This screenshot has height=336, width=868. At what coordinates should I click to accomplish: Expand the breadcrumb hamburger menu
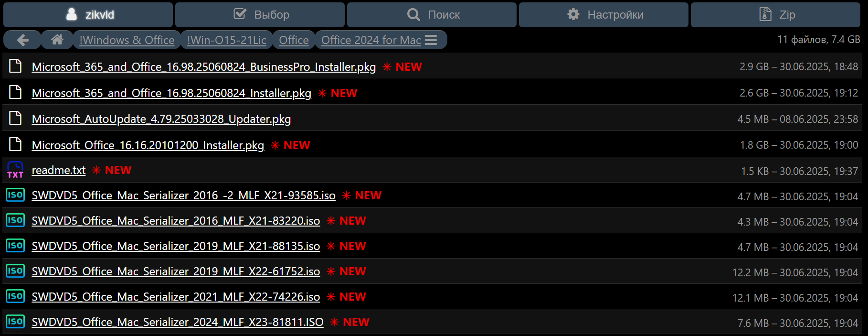pos(431,40)
